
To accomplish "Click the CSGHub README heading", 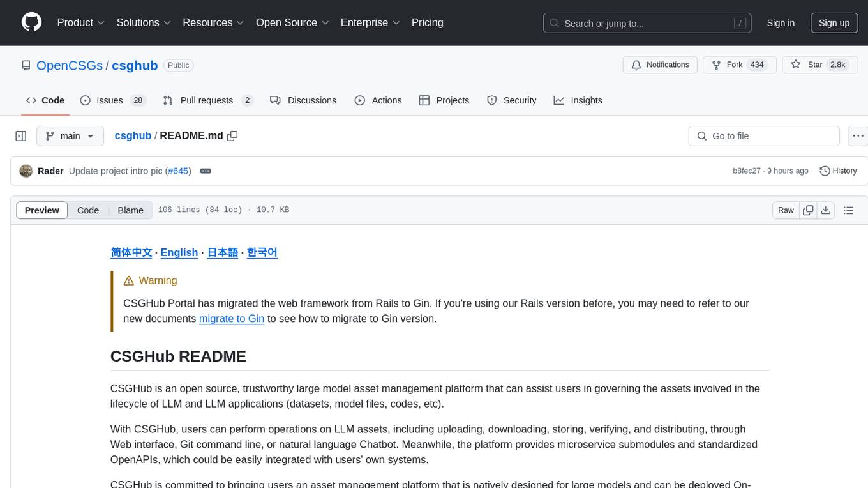I will (x=178, y=356).
